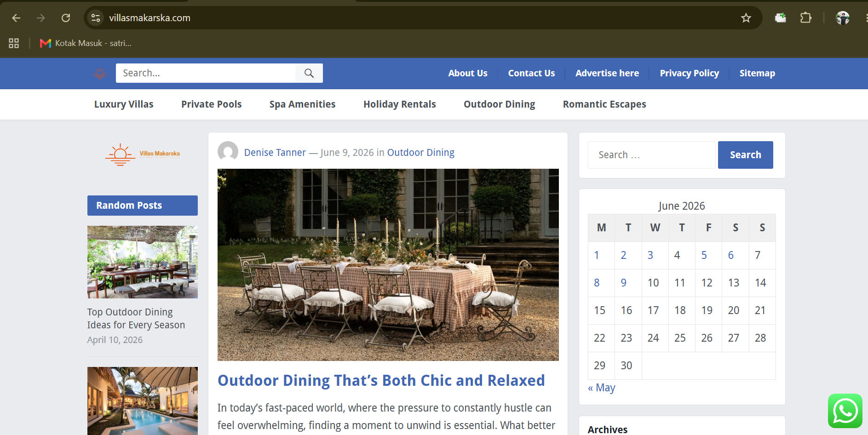The width and height of the screenshot is (868, 435).
Task: Click the magnifier search icon in header
Action: click(x=309, y=73)
